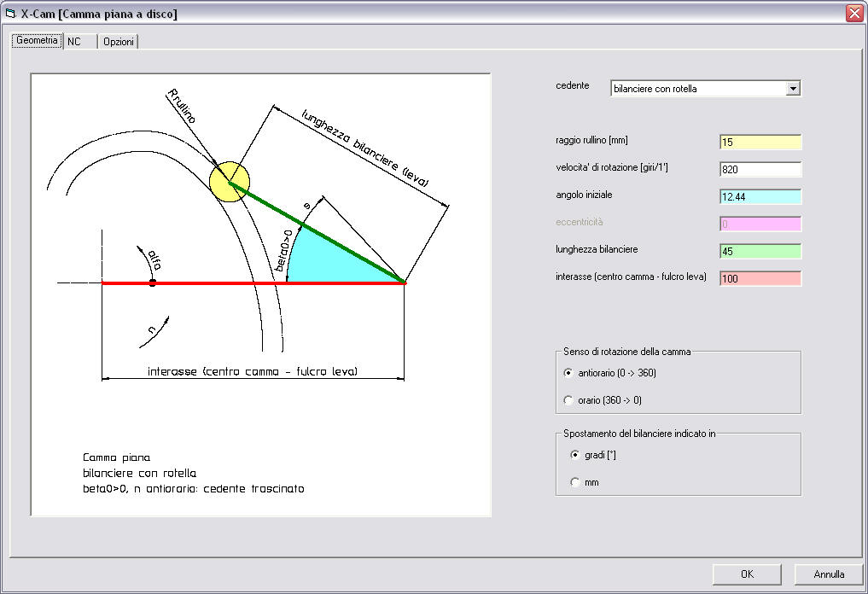
Task: Open the Opzioni tab
Action: [x=119, y=42]
